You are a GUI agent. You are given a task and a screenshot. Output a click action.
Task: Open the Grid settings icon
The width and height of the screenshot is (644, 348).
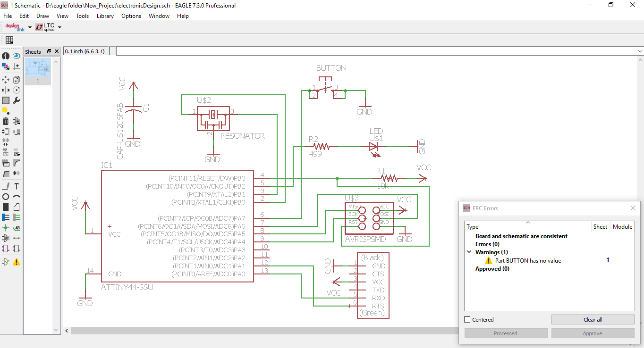9,40
